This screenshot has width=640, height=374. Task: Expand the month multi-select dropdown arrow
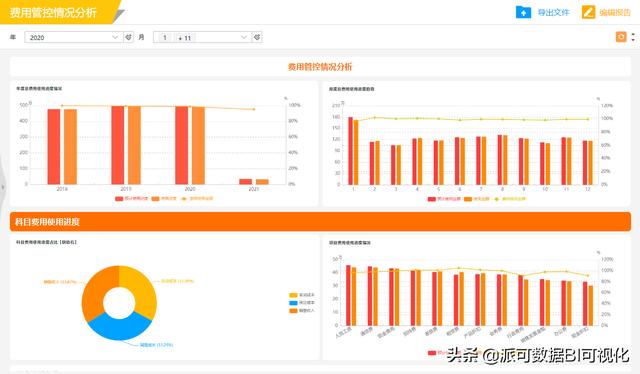coord(244,37)
